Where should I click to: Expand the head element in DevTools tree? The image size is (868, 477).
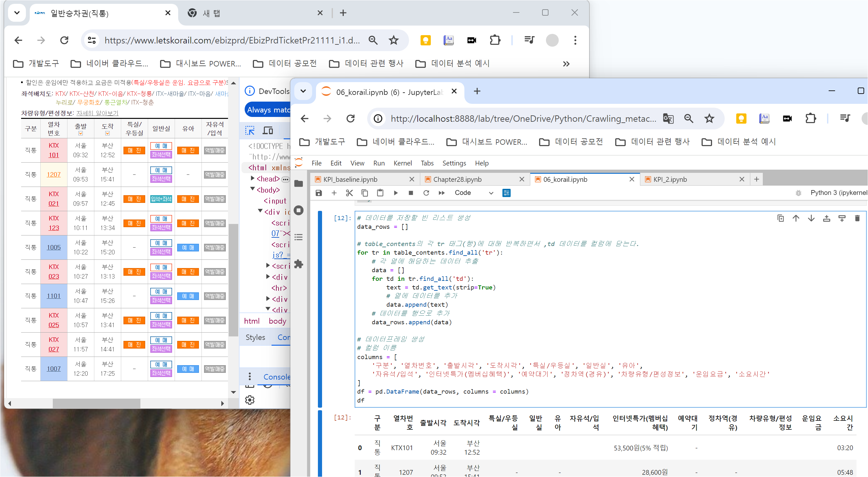click(253, 179)
